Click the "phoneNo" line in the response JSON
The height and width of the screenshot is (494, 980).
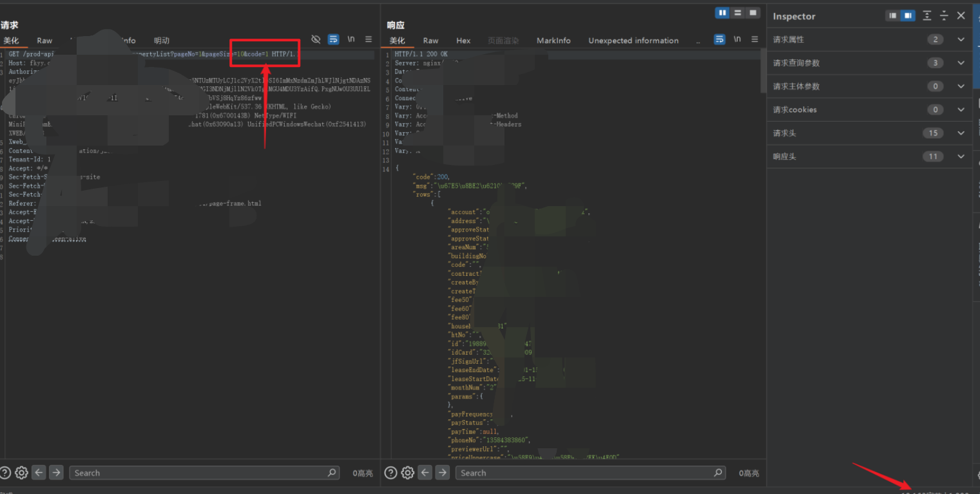click(490, 440)
